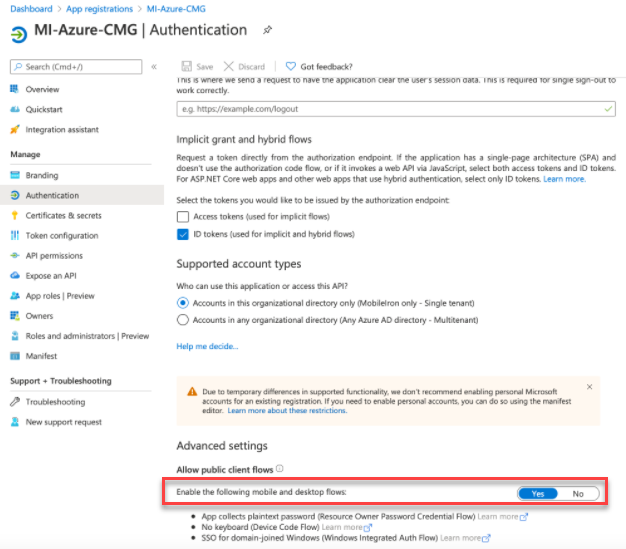This screenshot has width=626, height=549.
Task: Open the Manifest page
Action: click(x=41, y=356)
